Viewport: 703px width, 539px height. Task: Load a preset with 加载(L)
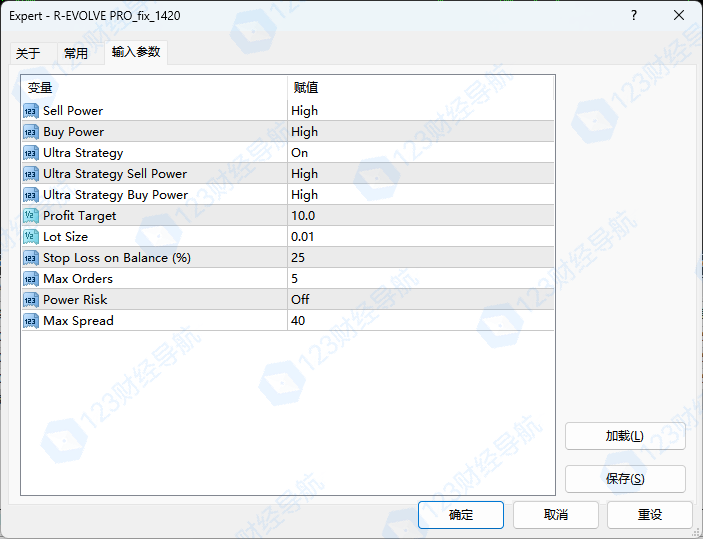pos(625,436)
